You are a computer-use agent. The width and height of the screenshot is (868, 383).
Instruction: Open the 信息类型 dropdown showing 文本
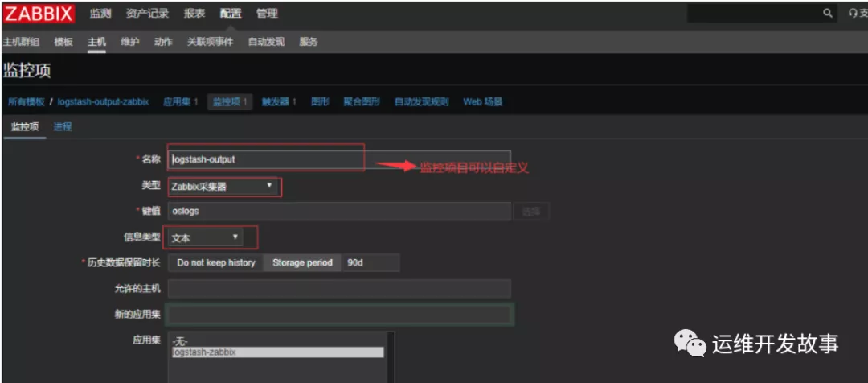coord(206,238)
